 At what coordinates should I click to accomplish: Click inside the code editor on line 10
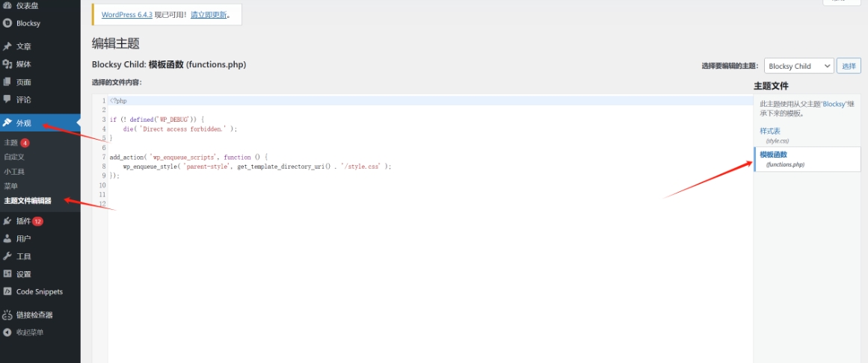pyautogui.click(x=431, y=184)
